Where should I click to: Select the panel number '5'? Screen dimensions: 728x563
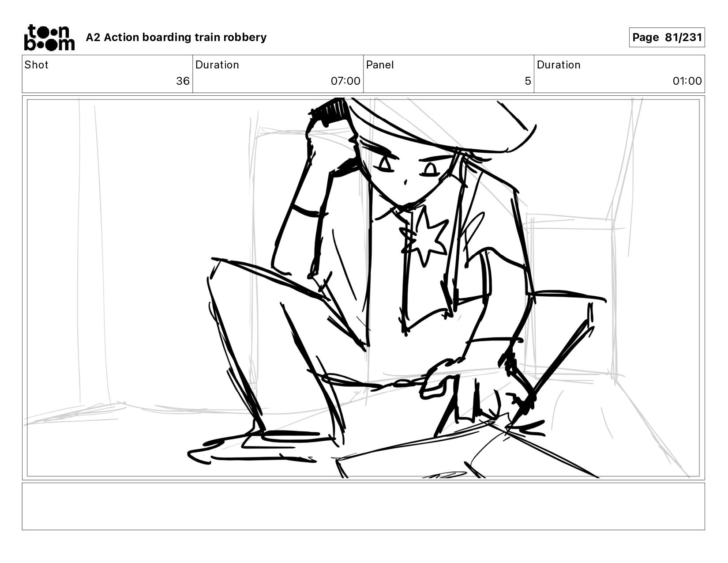point(528,81)
